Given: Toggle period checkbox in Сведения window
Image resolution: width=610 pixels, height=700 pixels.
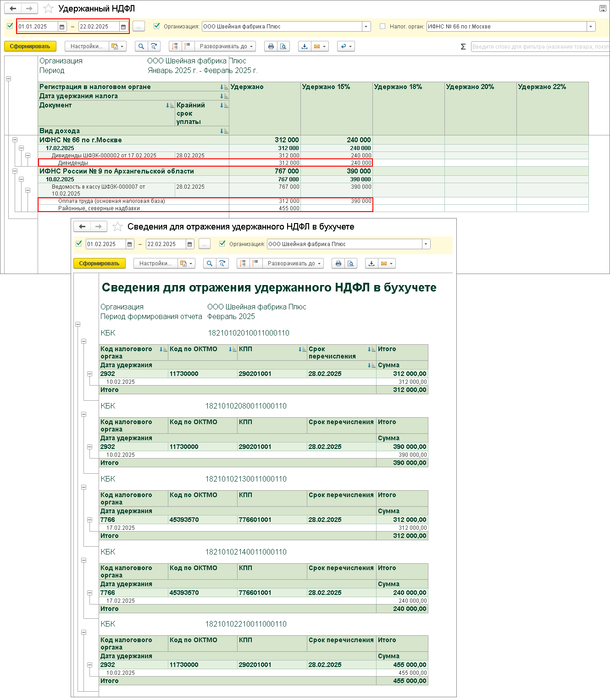Looking at the screenshot, I should pos(79,244).
